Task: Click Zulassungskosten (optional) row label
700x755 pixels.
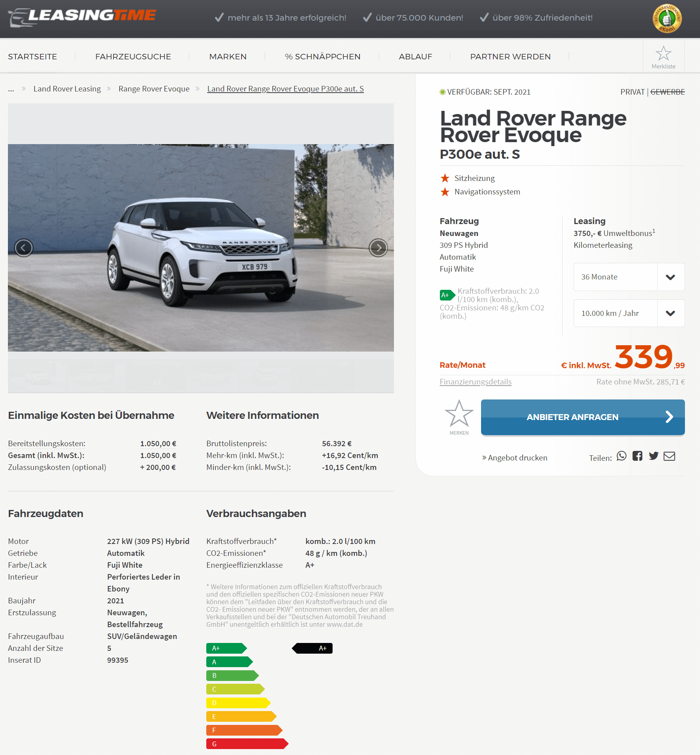Action: [x=57, y=467]
